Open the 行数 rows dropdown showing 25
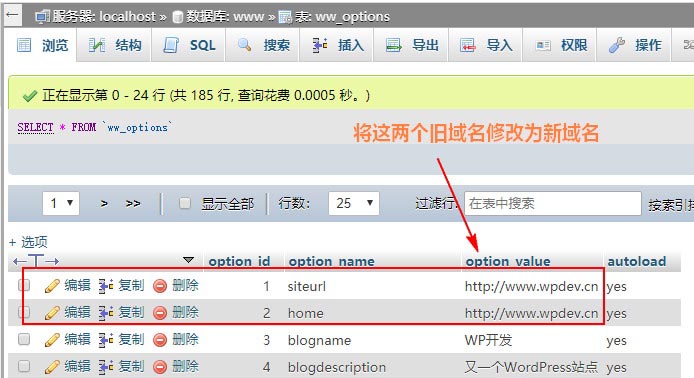Image resolution: width=694 pixels, height=378 pixels. tap(354, 203)
